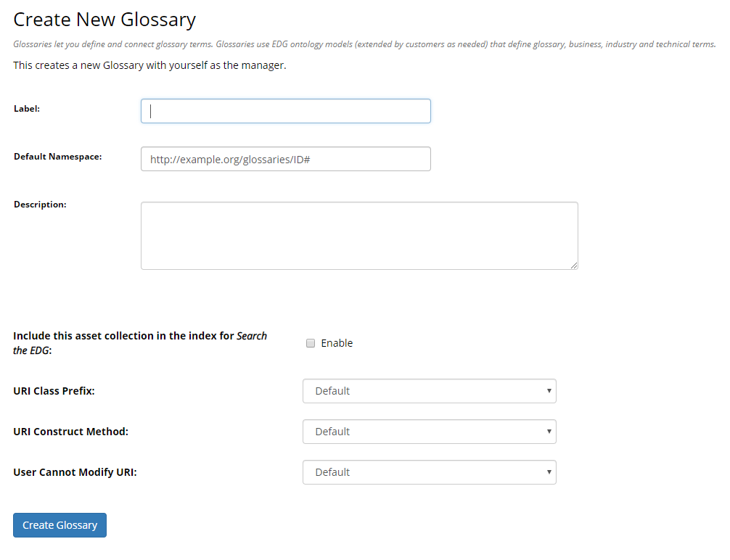The image size is (730, 560).
Task: Open the User Cannot Modify URI dropdown
Action: tap(429, 472)
